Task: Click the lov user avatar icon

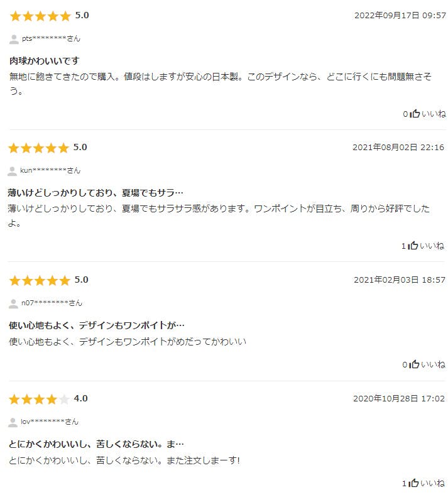Action: click(13, 422)
